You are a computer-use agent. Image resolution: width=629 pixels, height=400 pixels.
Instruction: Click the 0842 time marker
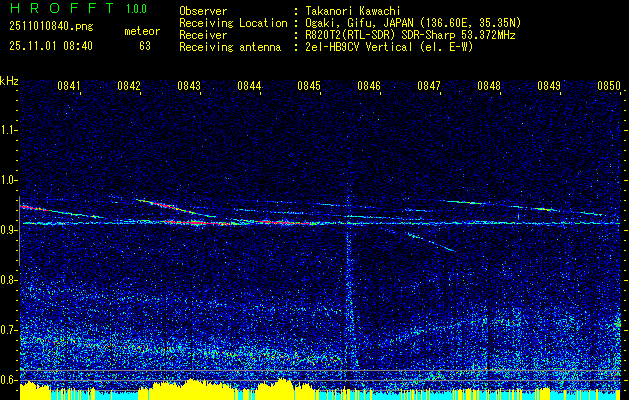(x=129, y=85)
